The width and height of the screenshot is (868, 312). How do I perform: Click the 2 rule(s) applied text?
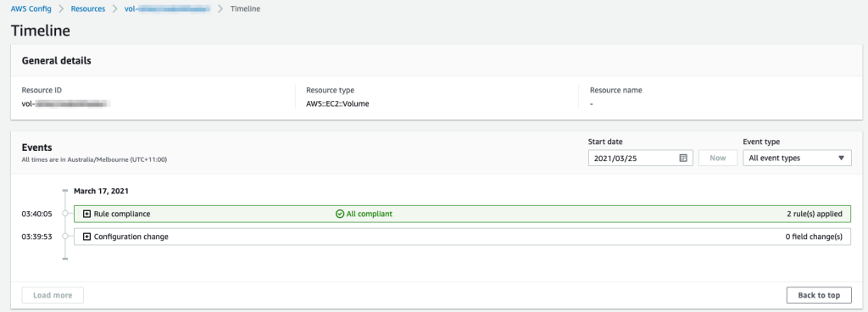click(x=815, y=214)
